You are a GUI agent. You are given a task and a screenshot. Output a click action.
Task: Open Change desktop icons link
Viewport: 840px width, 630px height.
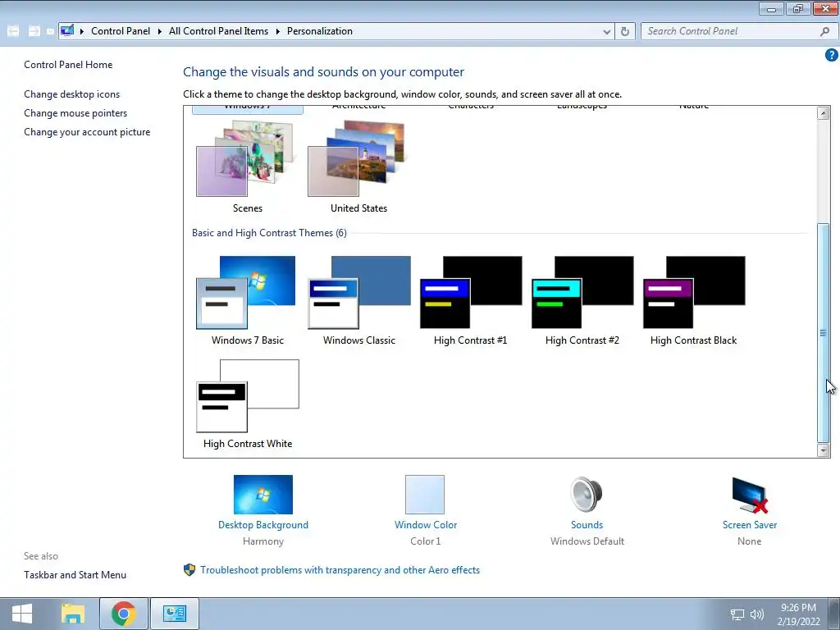tap(72, 94)
